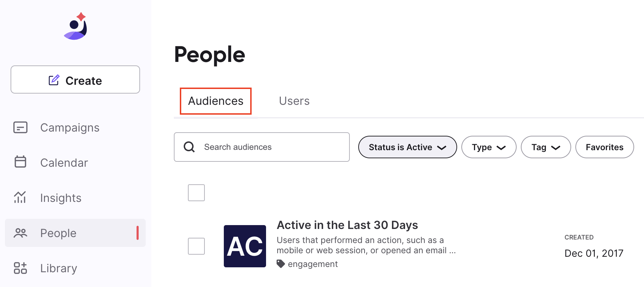Click the magnifier icon in search box
This screenshot has height=287, width=644.
coord(189,147)
